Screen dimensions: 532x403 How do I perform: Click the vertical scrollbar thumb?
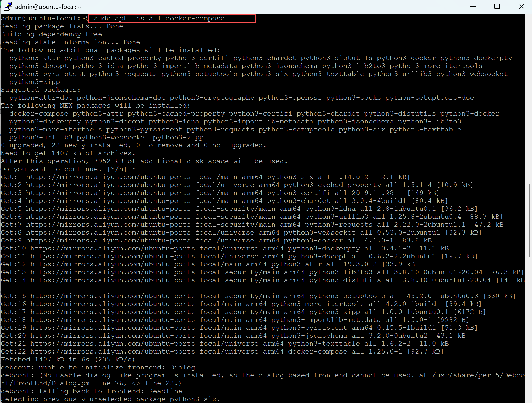(x=530, y=220)
